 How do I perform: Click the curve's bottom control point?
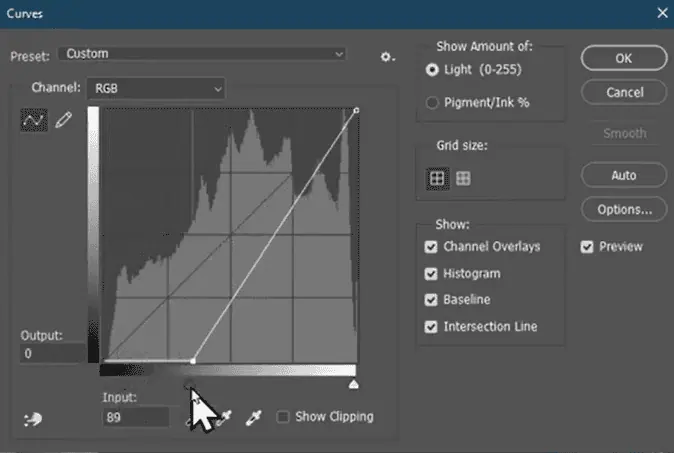click(x=193, y=361)
